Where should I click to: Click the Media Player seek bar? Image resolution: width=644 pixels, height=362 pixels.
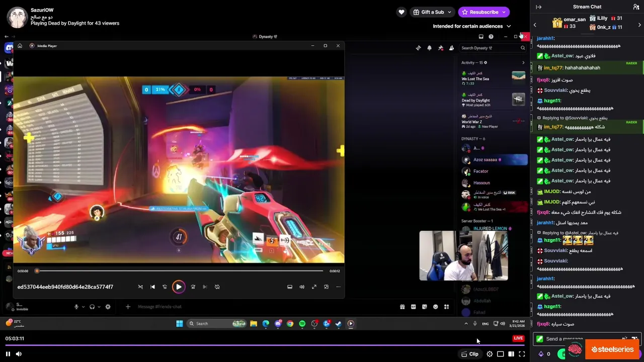pos(180,271)
